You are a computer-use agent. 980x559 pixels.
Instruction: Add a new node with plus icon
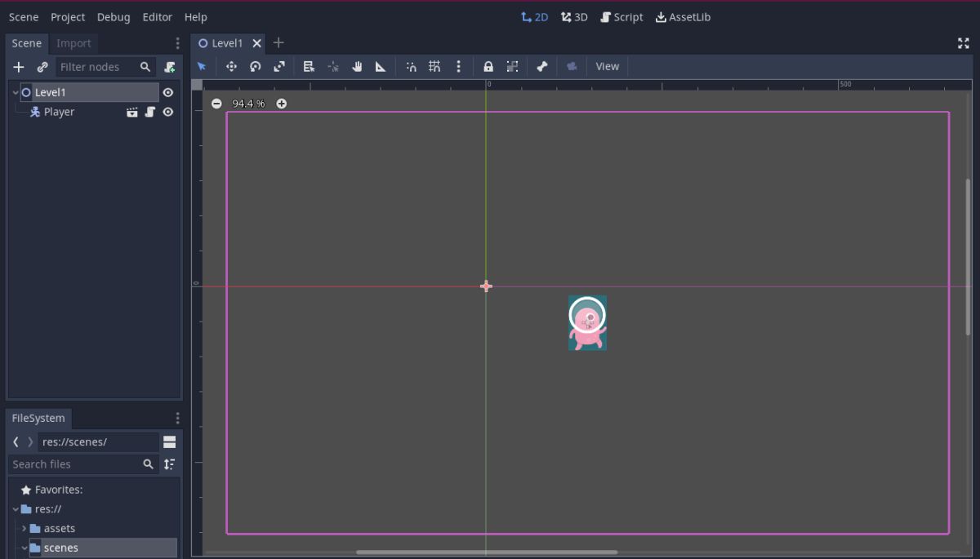pyautogui.click(x=19, y=67)
